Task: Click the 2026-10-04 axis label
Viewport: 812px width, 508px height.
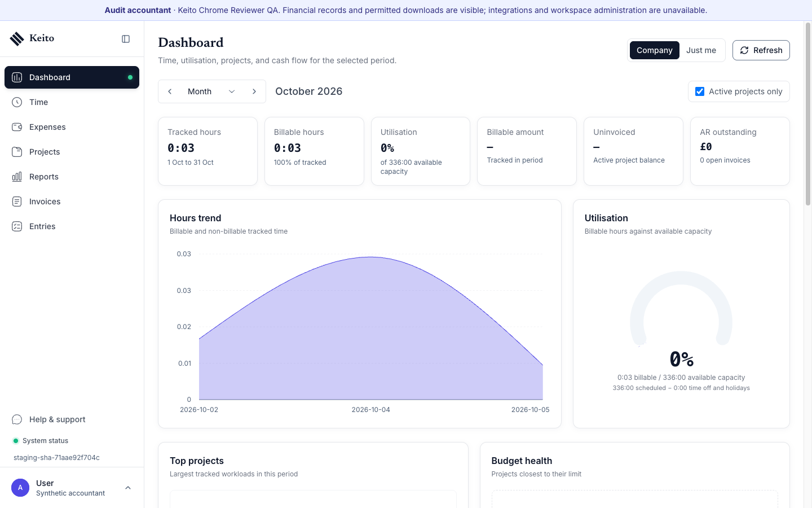Action: click(x=370, y=410)
